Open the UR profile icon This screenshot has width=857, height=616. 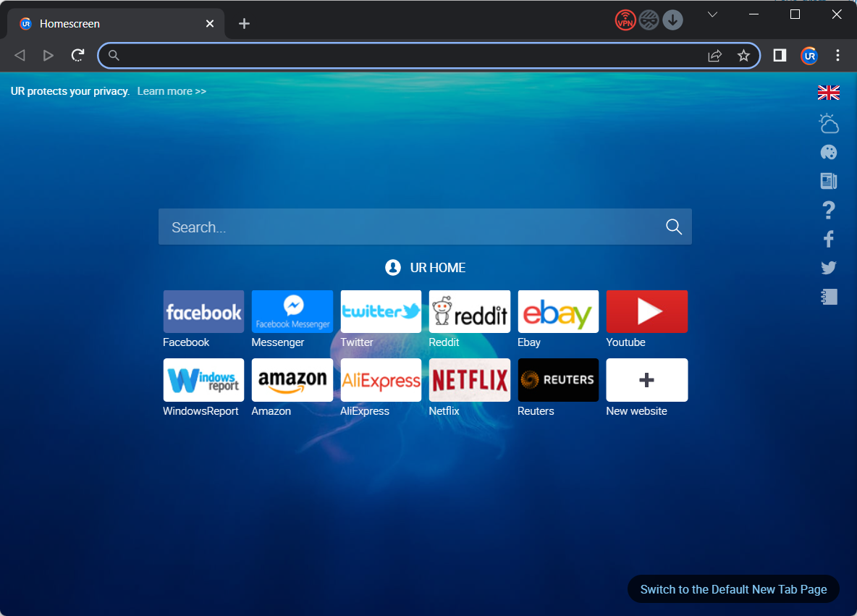pos(809,55)
